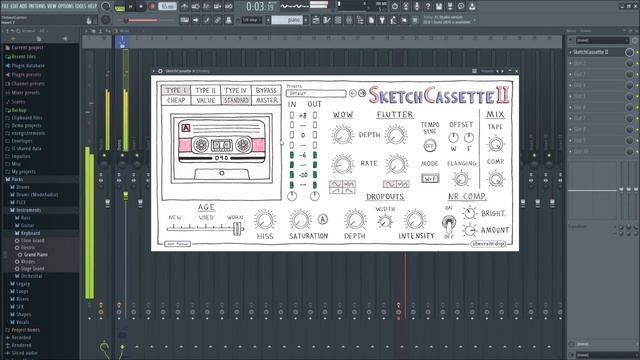
Task: Select TYPE I tape type
Action: coord(176,90)
